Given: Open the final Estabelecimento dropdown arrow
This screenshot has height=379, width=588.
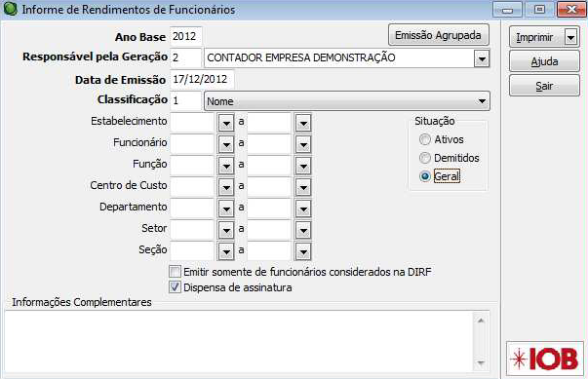Looking at the screenshot, I should (303, 123).
